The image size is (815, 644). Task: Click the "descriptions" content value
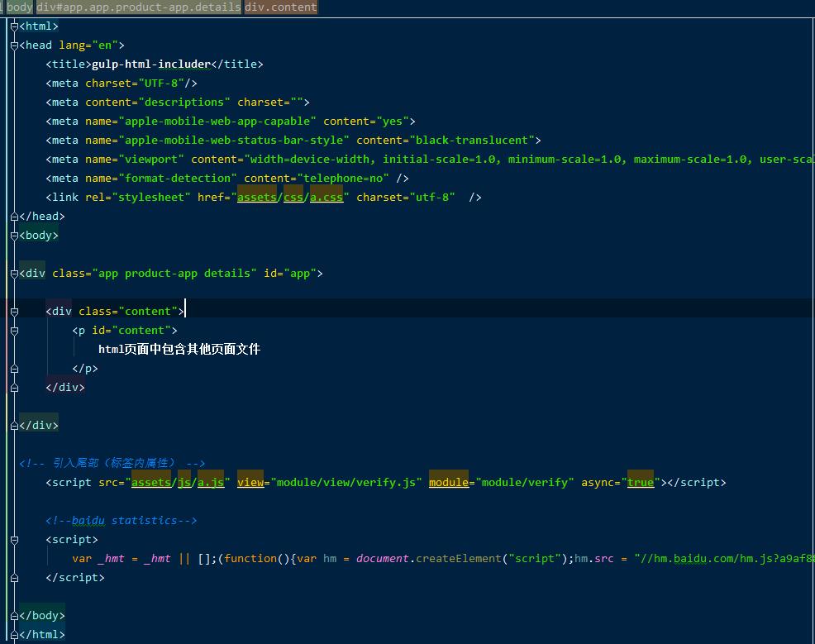tap(184, 102)
